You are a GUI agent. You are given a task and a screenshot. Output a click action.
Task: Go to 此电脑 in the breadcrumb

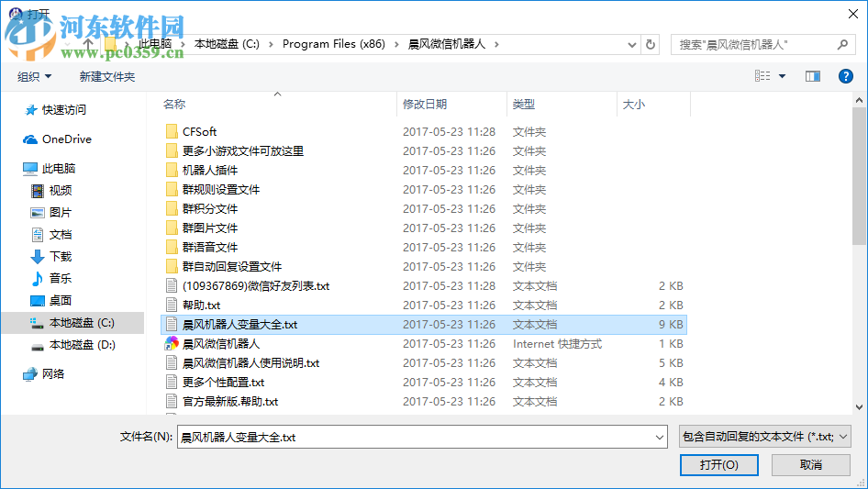point(155,44)
